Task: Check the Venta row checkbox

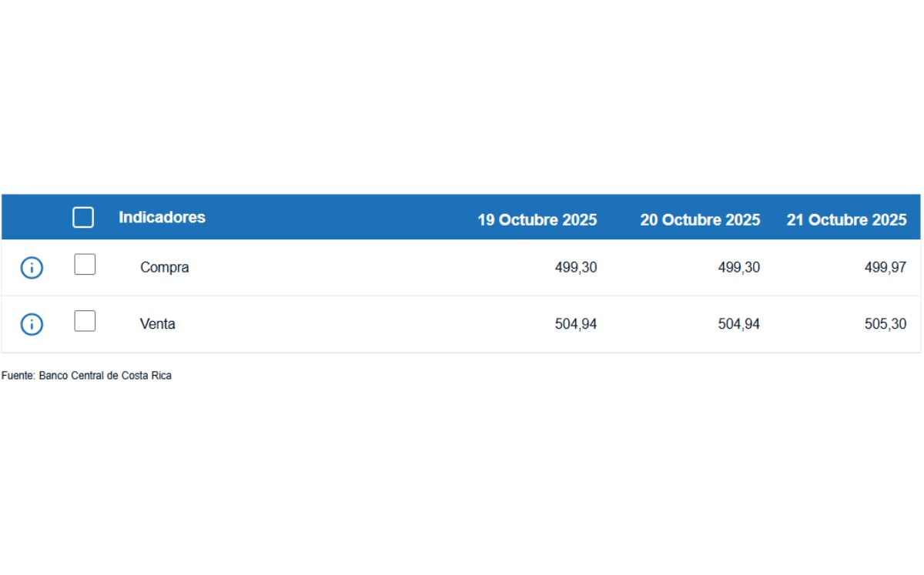Action: [85, 321]
